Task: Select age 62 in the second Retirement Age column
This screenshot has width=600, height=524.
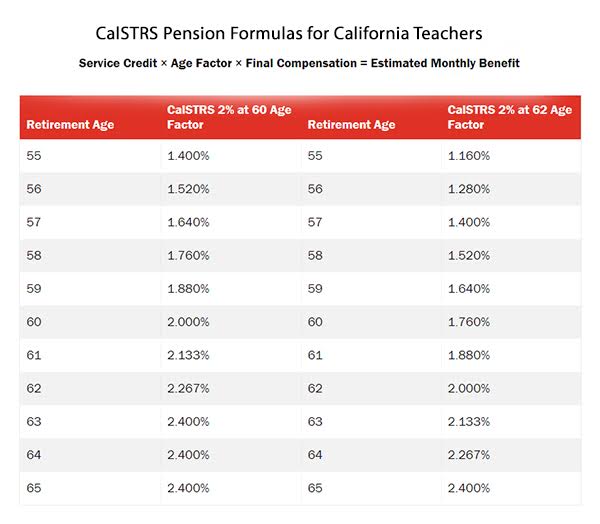Action: (316, 388)
